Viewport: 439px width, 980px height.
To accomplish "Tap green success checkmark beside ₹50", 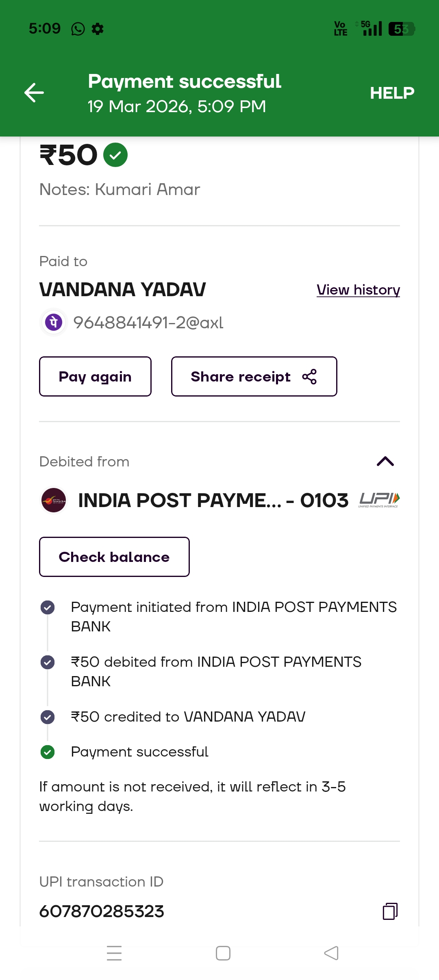I will pos(115,155).
